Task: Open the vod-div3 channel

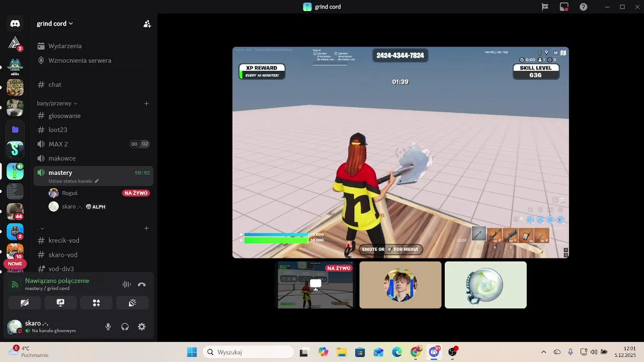Action: click(x=61, y=269)
